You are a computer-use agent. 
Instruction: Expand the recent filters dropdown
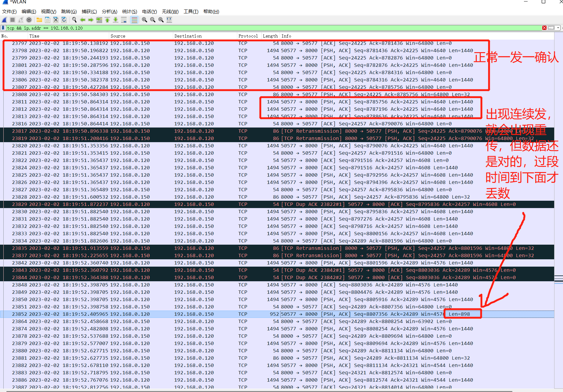coord(558,28)
